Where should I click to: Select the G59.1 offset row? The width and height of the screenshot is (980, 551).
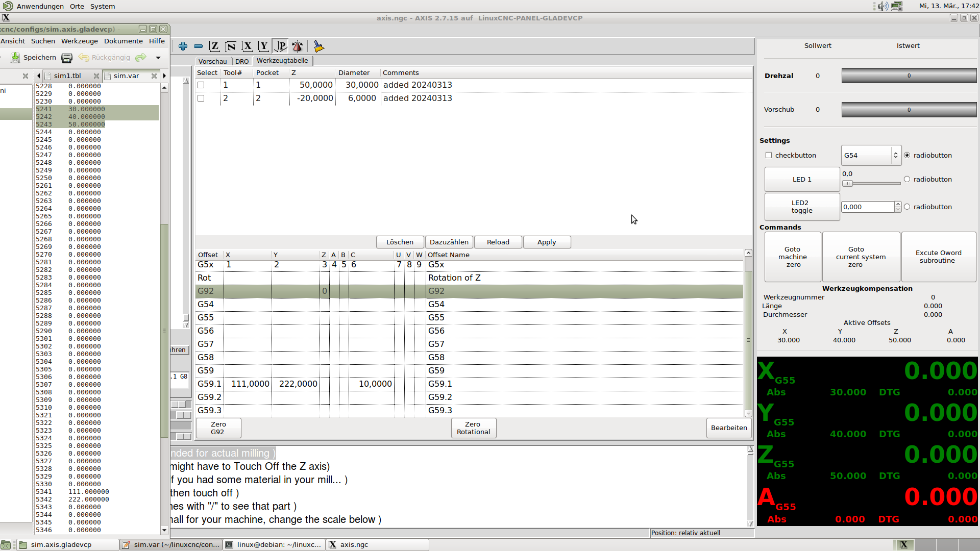(469, 384)
